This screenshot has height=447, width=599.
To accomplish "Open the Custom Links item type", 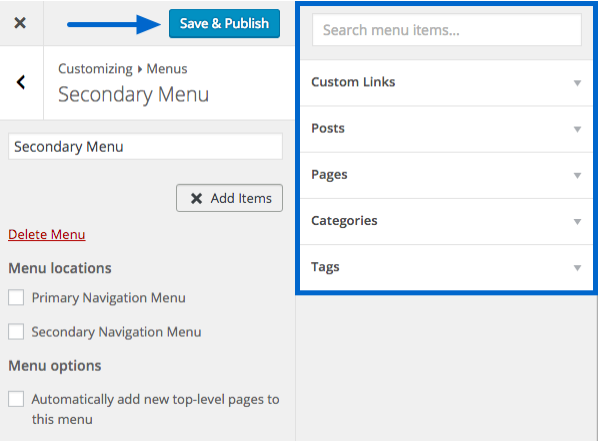I will 446,83.
